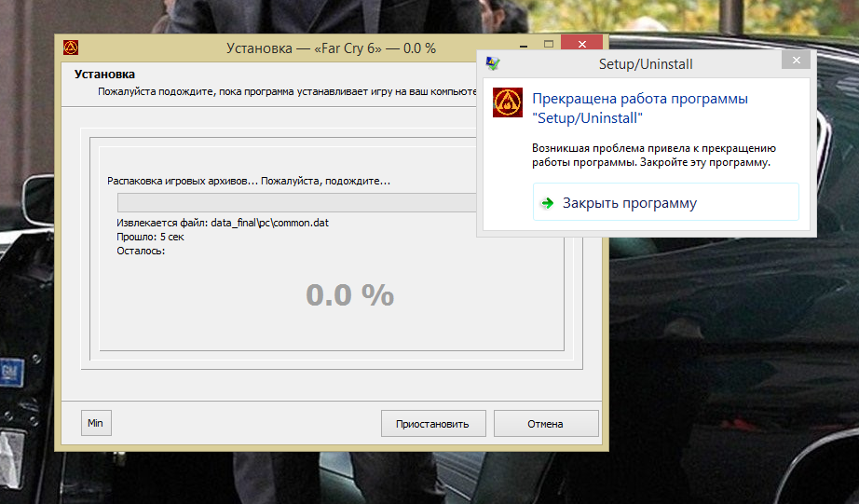Click the Setup/Uninstall dialog title bar icon
This screenshot has width=859, height=504.
pos(493,63)
